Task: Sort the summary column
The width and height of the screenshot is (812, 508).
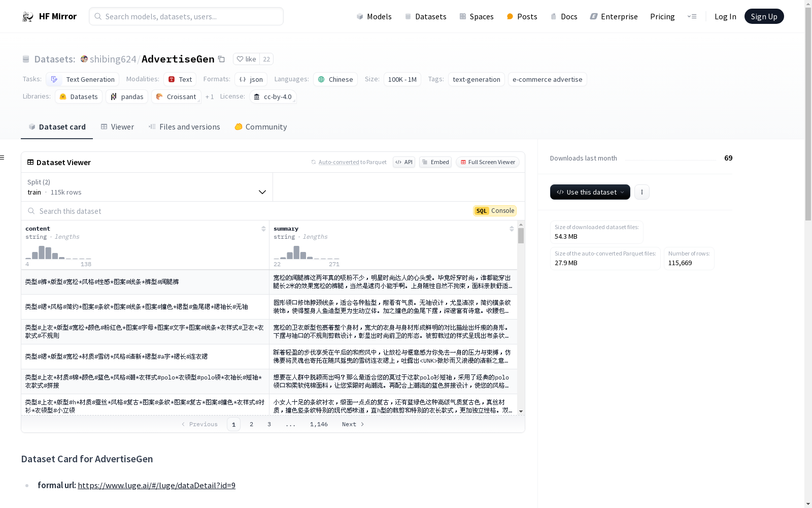Action: 512,229
